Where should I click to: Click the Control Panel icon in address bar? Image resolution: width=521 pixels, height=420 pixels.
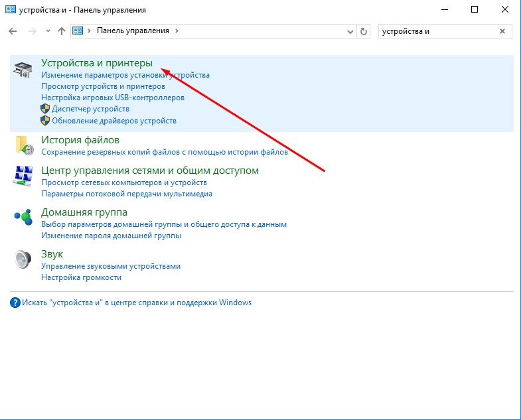(x=78, y=31)
